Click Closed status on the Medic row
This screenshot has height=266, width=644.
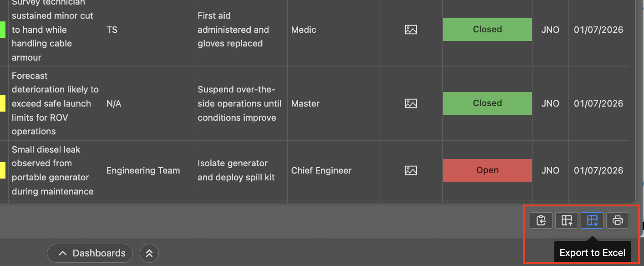487,30
